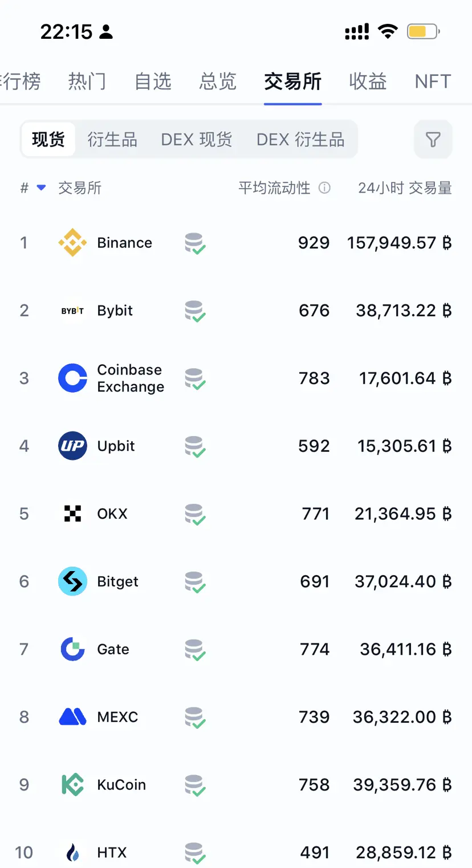
Task: Tap the Binance exchange logo
Action: click(72, 243)
